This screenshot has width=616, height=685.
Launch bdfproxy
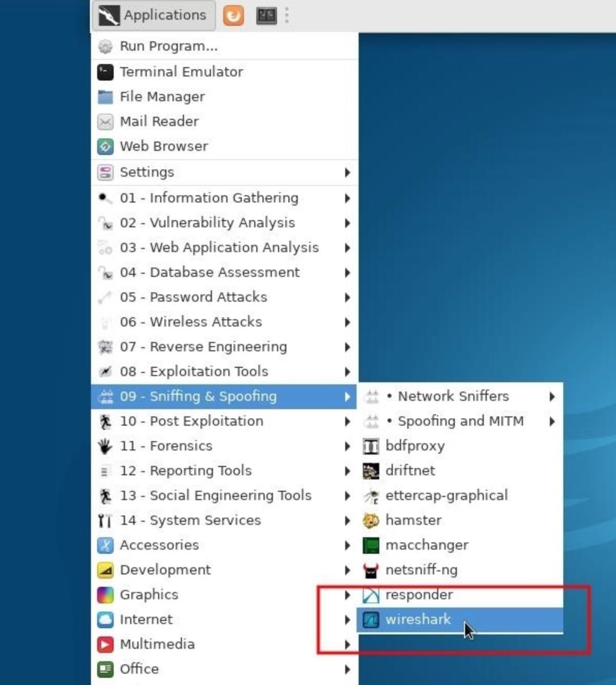pyautogui.click(x=415, y=446)
